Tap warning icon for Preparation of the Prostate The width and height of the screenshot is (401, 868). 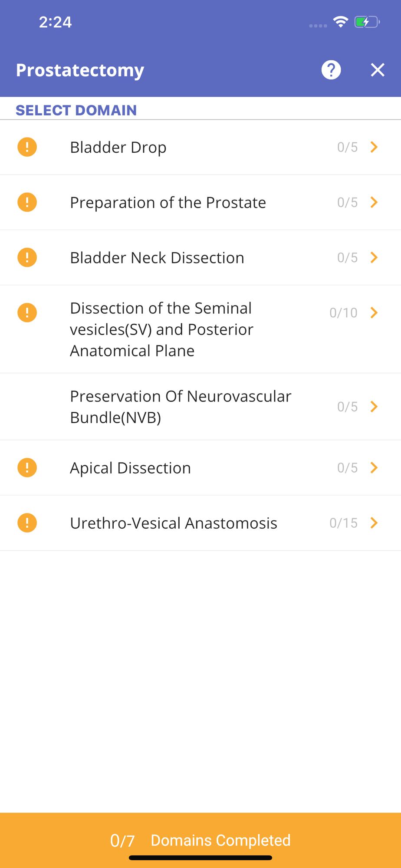click(27, 202)
